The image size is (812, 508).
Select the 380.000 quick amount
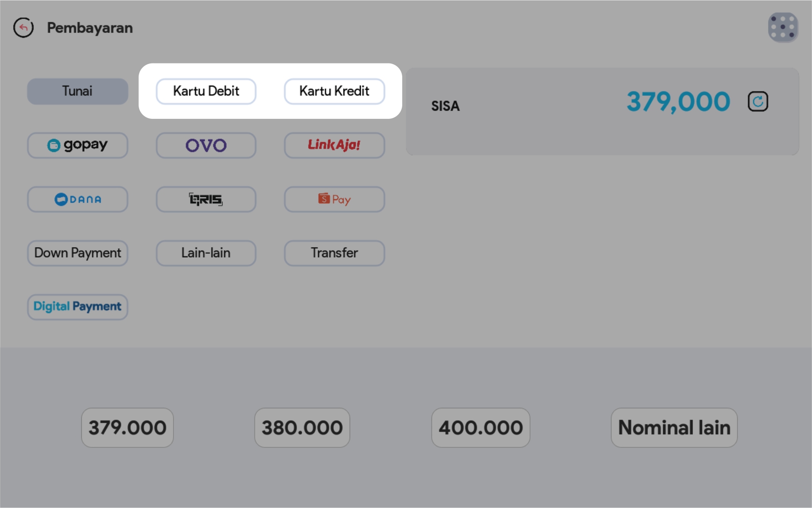(302, 428)
